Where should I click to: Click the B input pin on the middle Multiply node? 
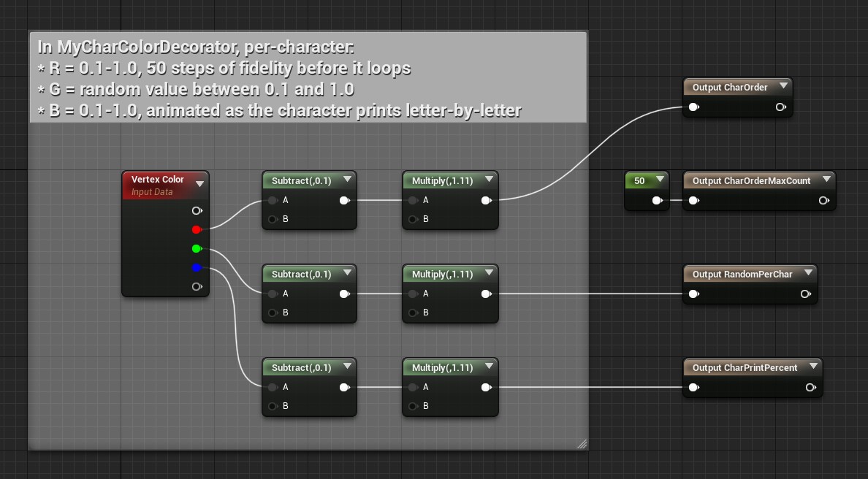point(413,313)
